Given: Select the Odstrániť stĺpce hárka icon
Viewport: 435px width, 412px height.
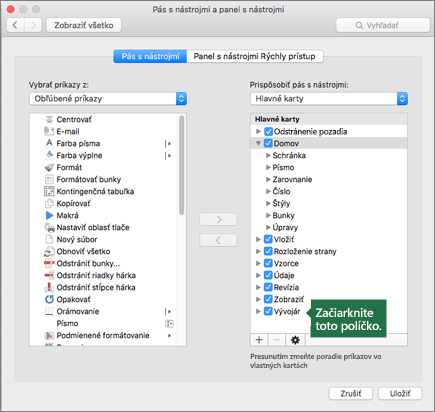Looking at the screenshot, I should pos(49,287).
